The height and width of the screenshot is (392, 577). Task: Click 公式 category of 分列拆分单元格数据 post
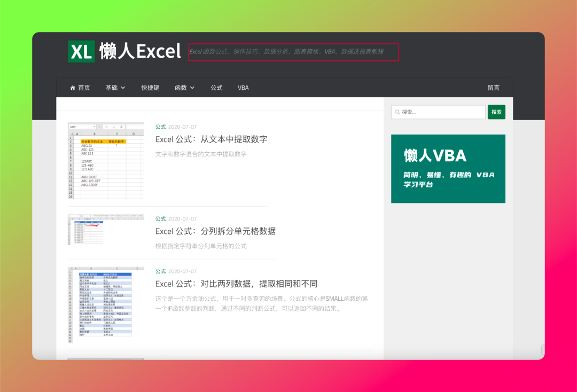(160, 219)
